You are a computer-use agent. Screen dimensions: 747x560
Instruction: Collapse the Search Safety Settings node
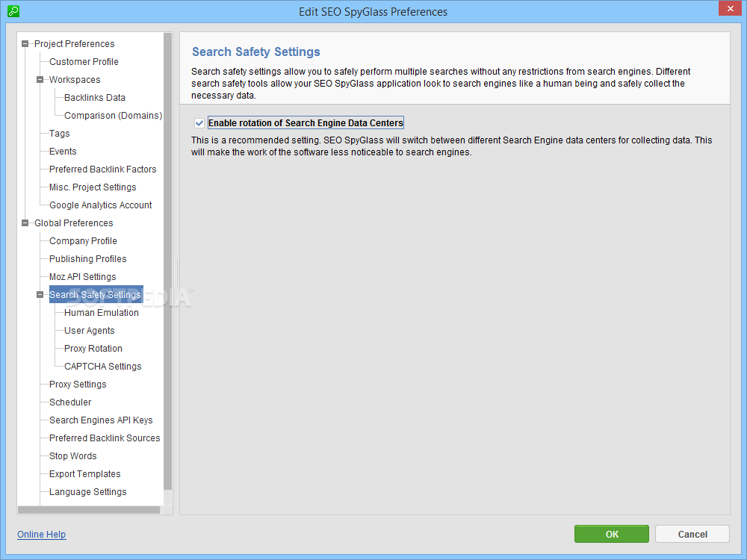[x=40, y=295]
